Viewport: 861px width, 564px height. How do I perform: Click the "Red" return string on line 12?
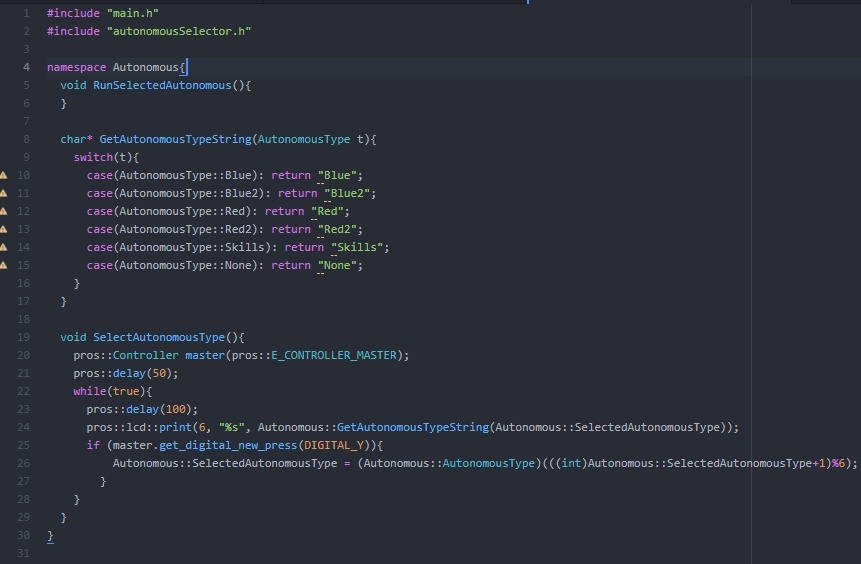click(327, 211)
